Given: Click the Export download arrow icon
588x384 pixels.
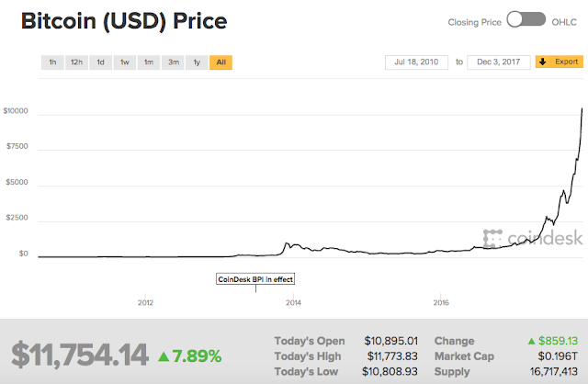Looking at the screenshot, I should (x=542, y=62).
